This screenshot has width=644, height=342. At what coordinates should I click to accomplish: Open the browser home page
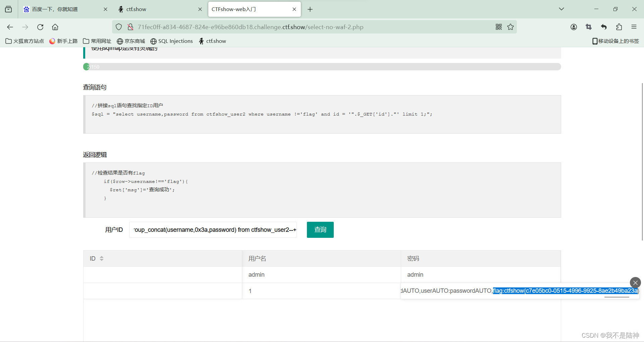55,27
